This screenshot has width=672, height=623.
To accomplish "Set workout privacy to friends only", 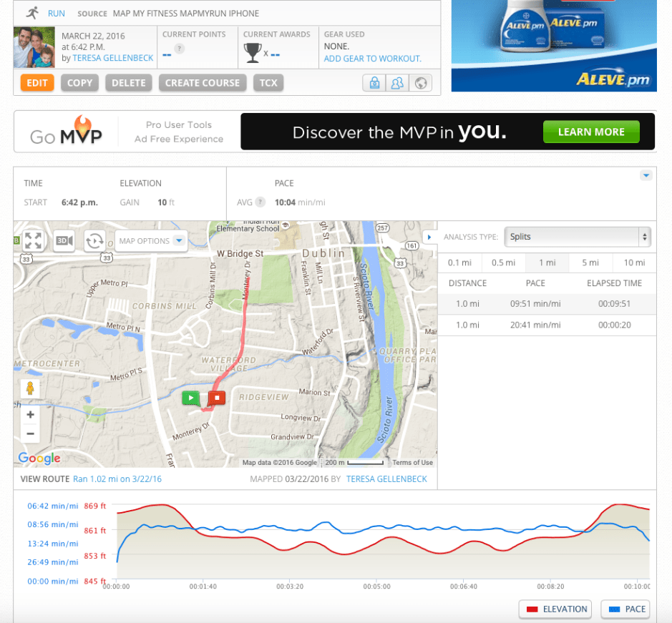I will pos(396,83).
